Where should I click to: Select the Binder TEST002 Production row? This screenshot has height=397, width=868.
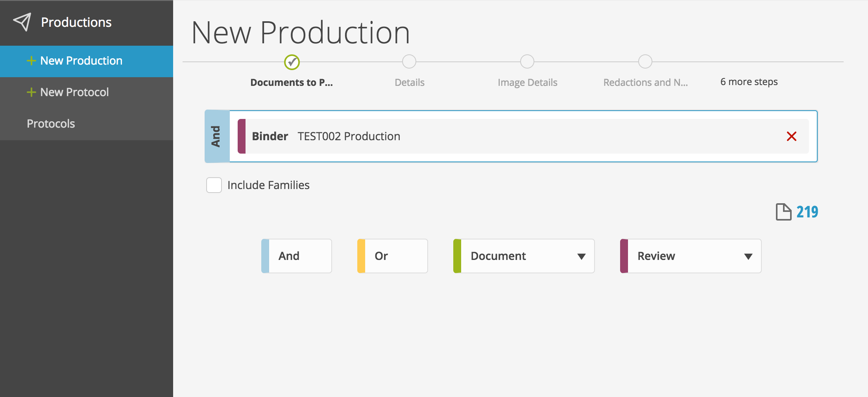point(523,136)
